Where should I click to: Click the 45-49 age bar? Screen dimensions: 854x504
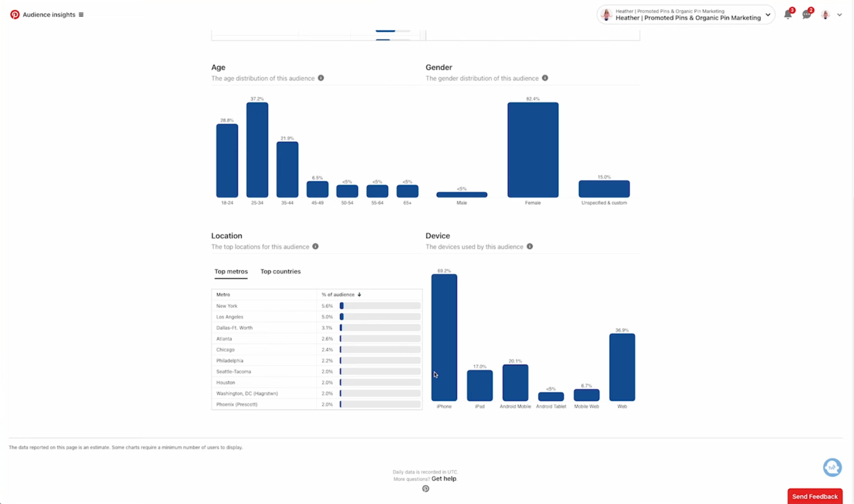317,189
